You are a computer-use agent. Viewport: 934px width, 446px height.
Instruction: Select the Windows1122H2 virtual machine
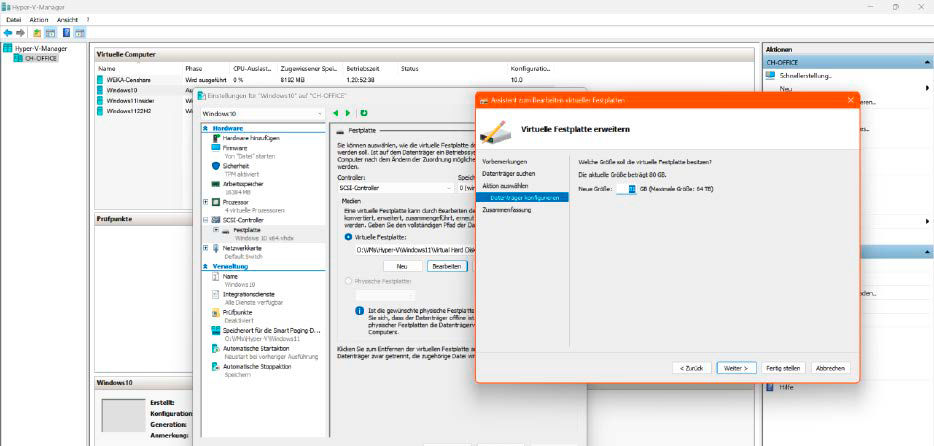(x=128, y=111)
